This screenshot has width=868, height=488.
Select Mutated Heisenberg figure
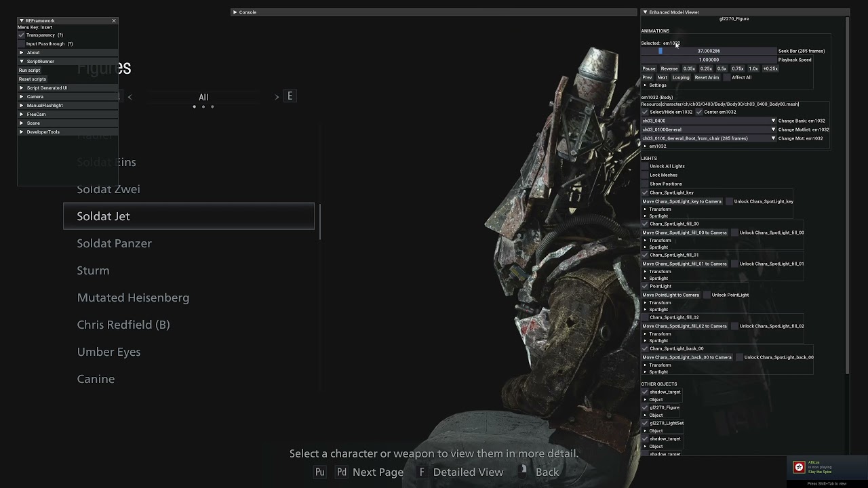[133, 298]
